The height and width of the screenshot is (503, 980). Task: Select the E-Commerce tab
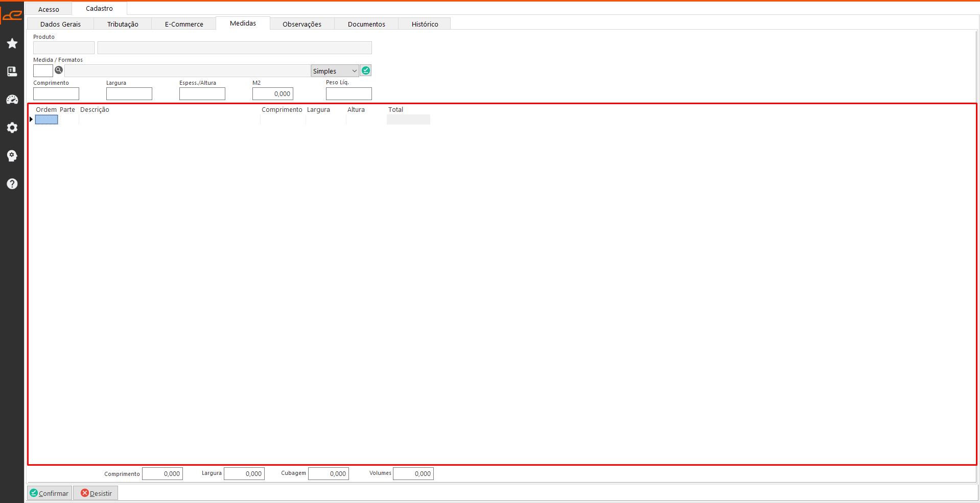[x=184, y=24]
